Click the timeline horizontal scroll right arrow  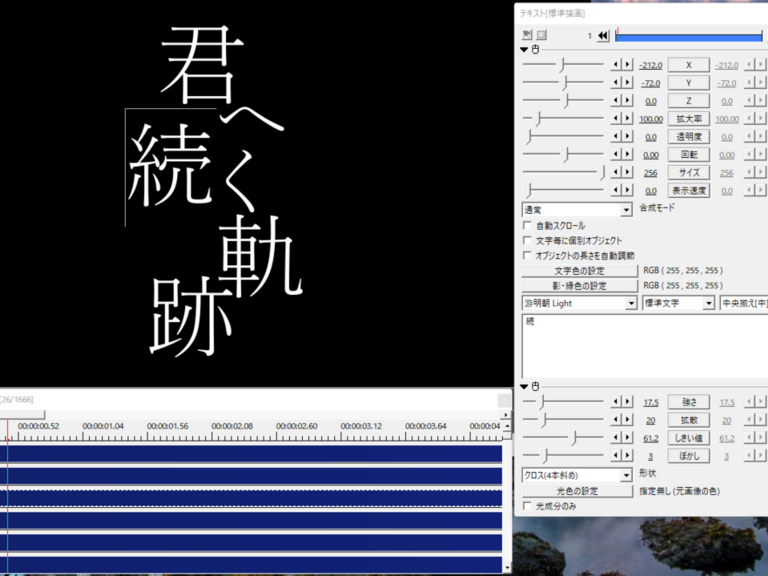[507, 414]
